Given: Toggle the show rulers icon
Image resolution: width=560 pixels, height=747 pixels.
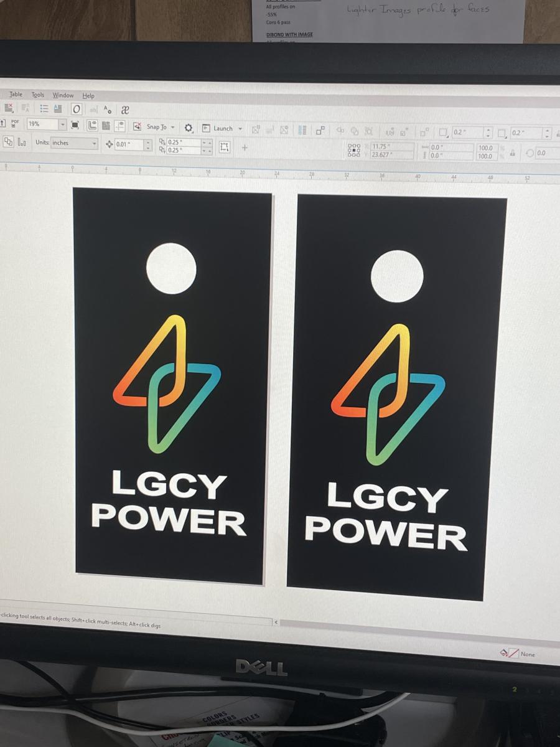Looking at the screenshot, I should point(92,126).
